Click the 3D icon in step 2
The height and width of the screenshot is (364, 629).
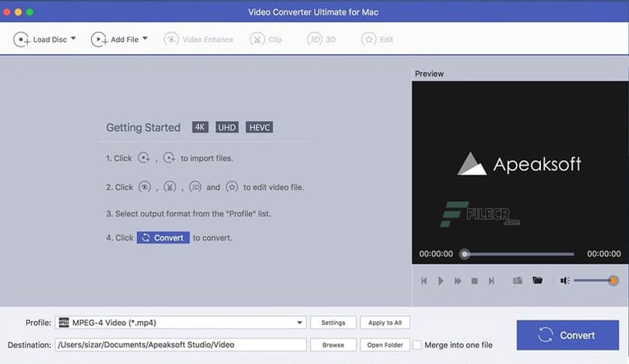(x=195, y=187)
